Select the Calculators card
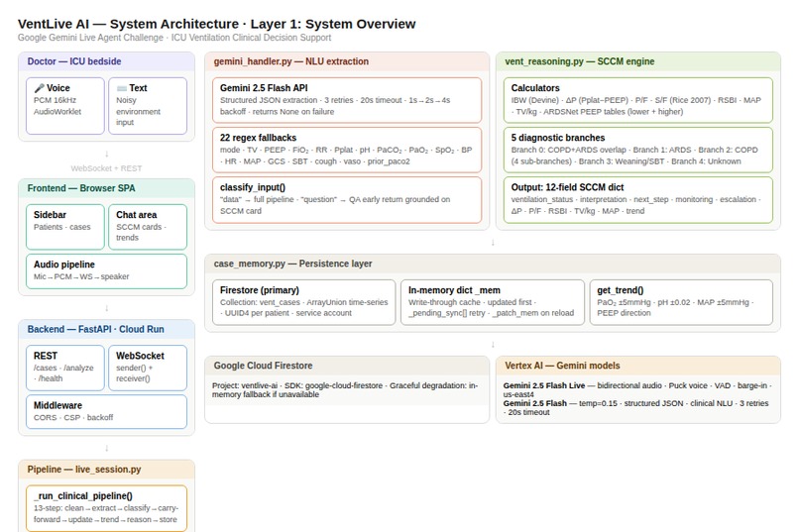Screen dimensions: 799x532 pos(638,100)
